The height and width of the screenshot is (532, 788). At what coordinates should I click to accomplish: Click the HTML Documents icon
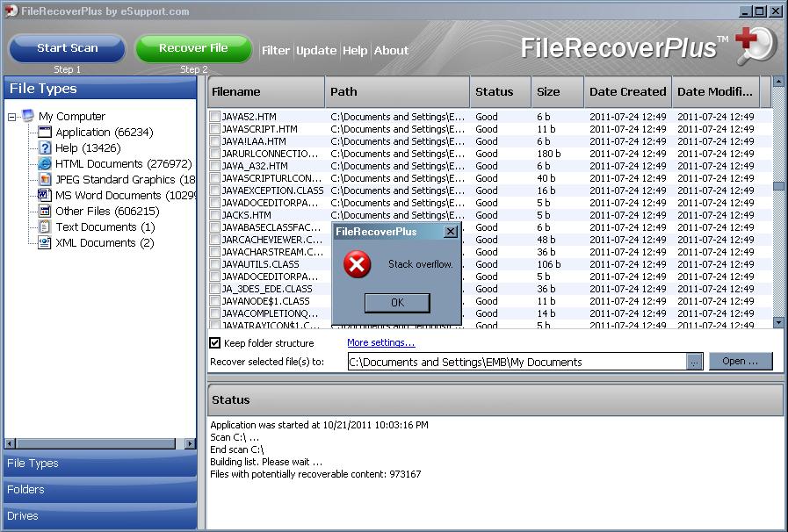click(x=45, y=164)
